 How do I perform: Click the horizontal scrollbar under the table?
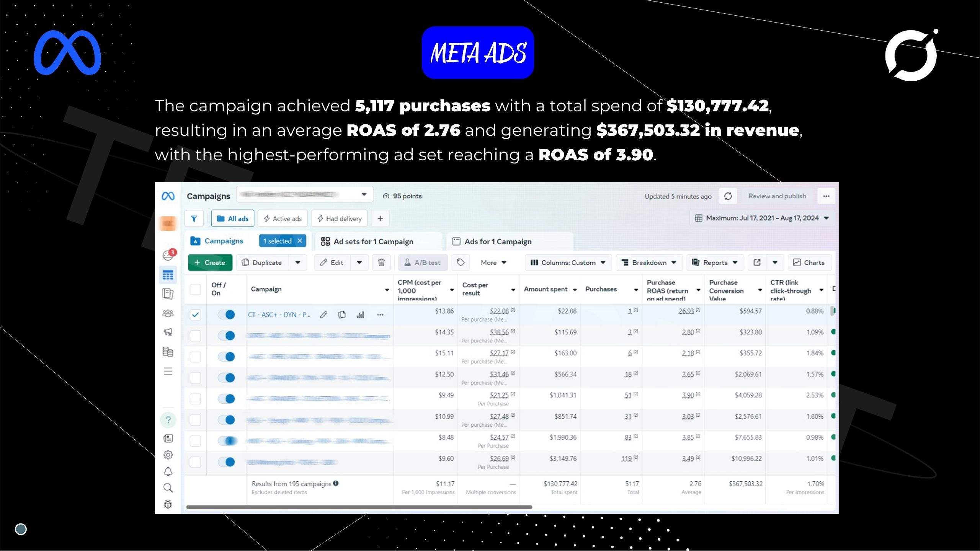tap(359, 507)
